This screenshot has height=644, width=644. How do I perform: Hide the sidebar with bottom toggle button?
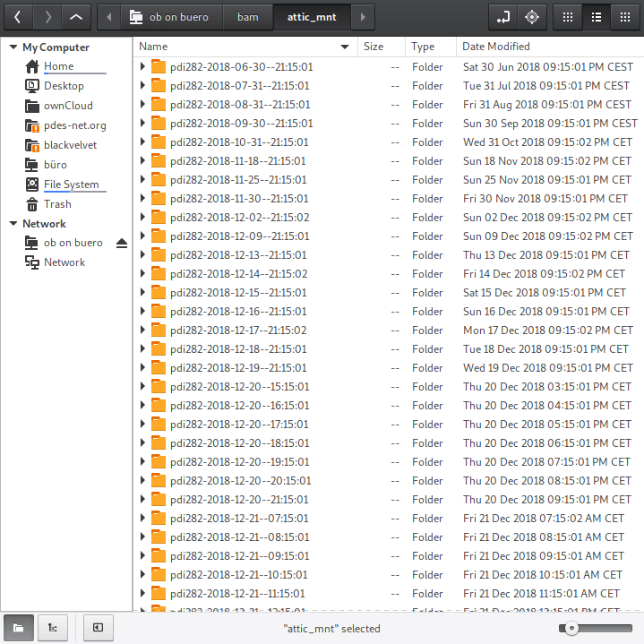click(99, 628)
